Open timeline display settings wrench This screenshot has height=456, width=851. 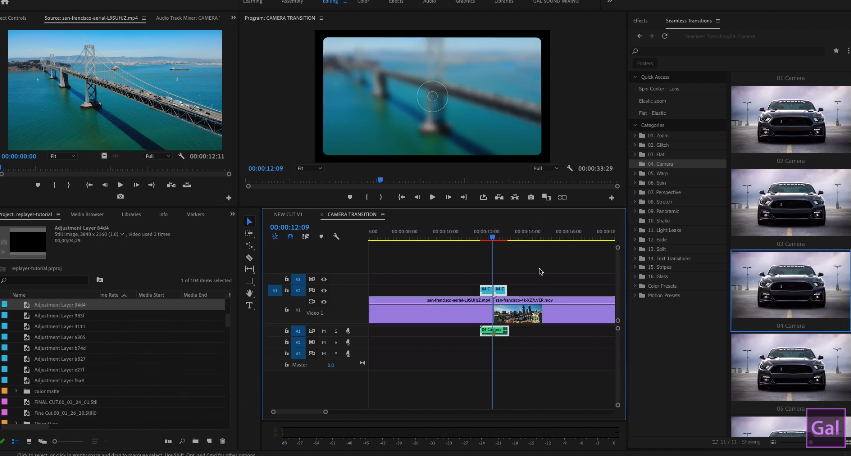tap(336, 236)
